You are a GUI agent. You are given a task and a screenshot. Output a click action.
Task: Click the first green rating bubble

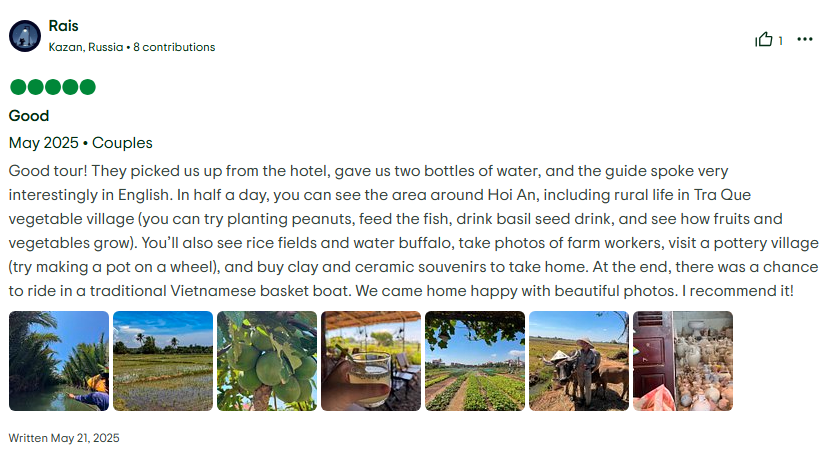tap(17, 87)
